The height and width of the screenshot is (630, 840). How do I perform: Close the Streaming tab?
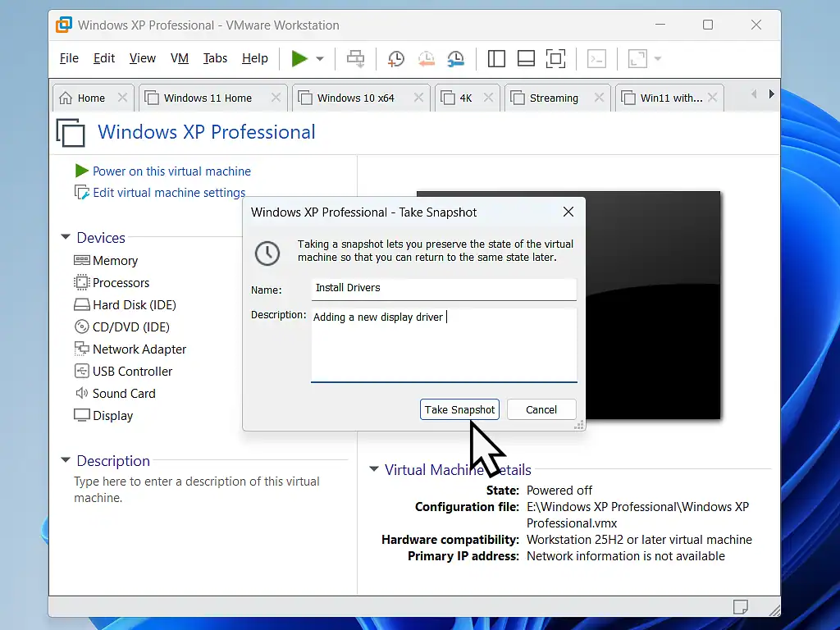coord(599,98)
